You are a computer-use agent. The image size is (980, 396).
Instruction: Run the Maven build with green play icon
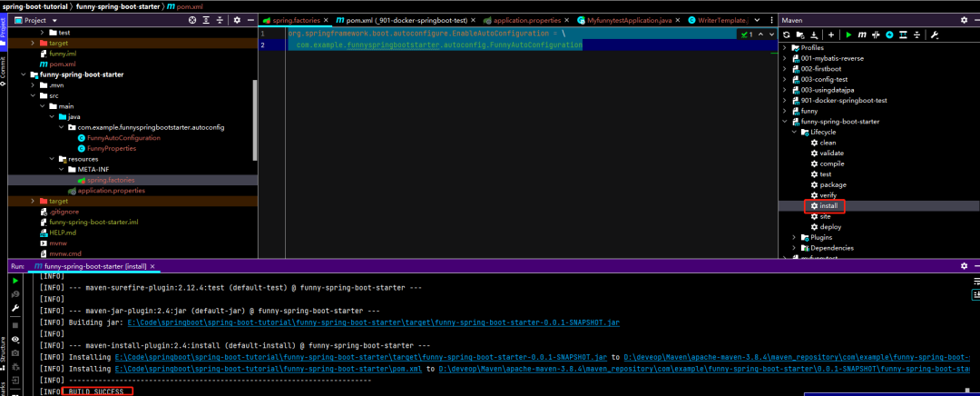coord(848,35)
